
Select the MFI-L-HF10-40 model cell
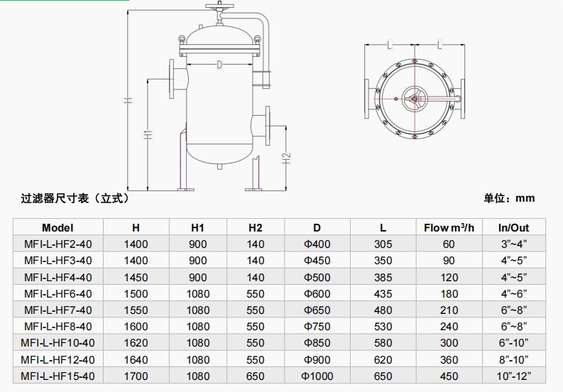coord(58,343)
